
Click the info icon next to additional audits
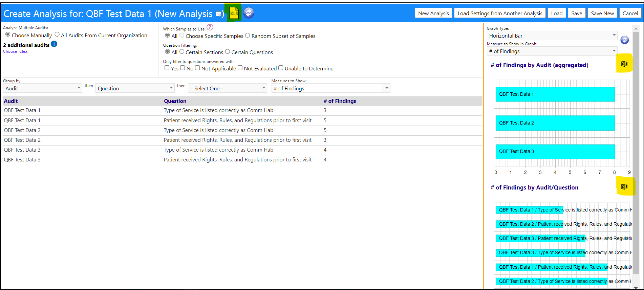[54, 44]
